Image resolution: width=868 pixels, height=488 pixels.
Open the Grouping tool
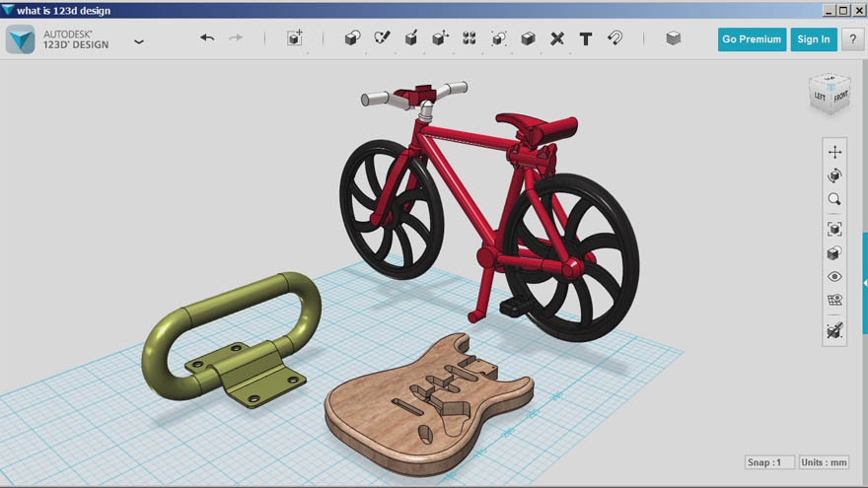point(499,38)
